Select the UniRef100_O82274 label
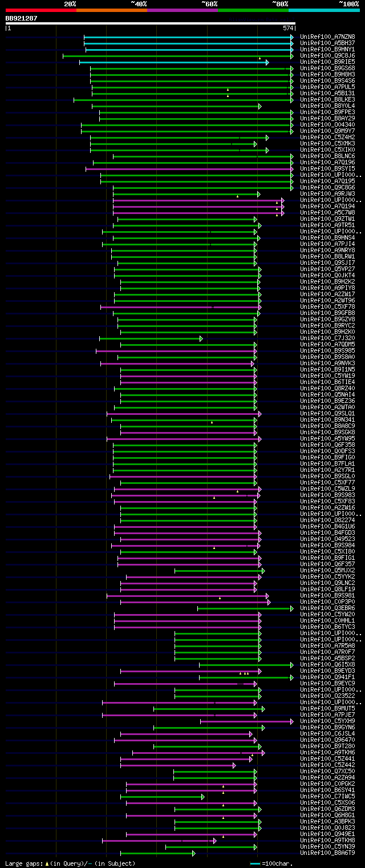The height and width of the screenshot is (868, 365). click(327, 520)
